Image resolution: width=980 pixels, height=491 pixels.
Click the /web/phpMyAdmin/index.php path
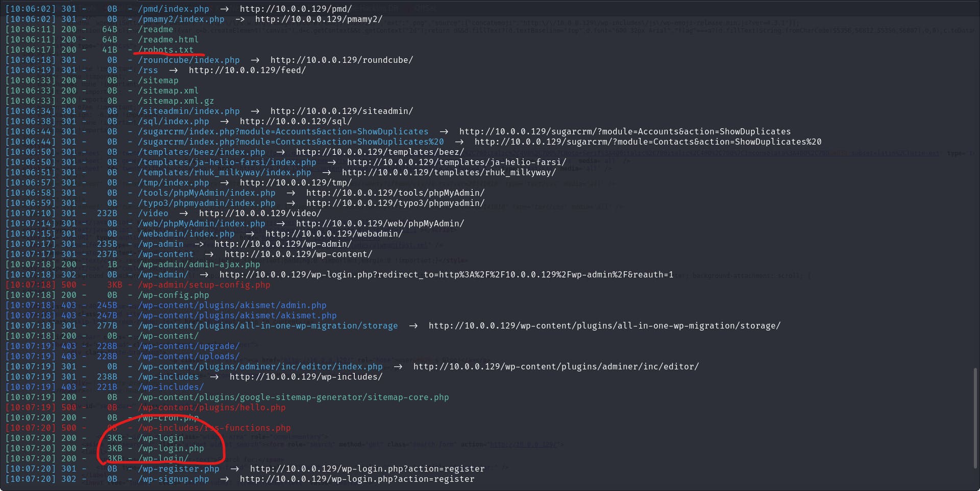202,223
